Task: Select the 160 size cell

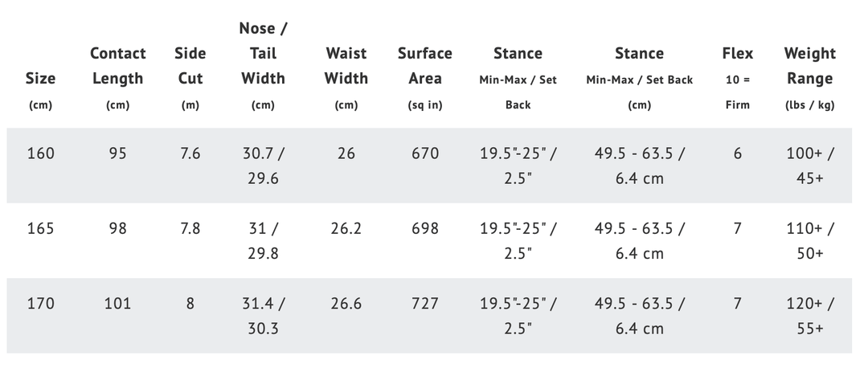Action: tap(40, 153)
